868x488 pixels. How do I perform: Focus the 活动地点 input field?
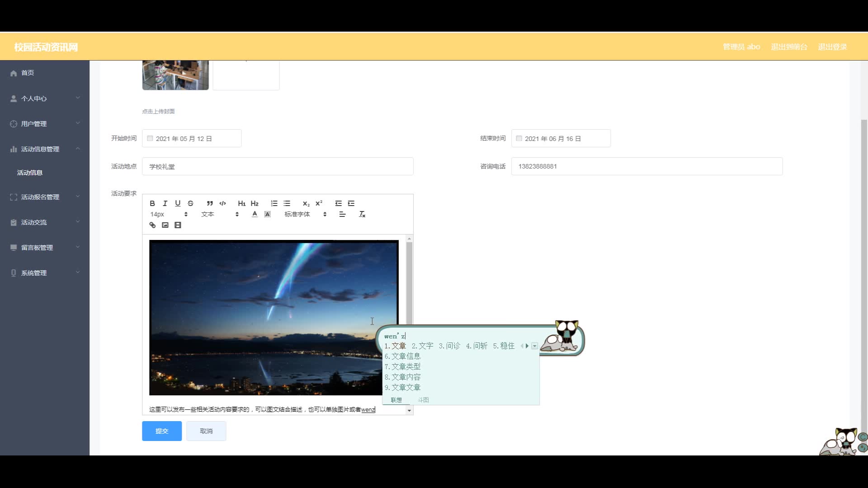(278, 166)
